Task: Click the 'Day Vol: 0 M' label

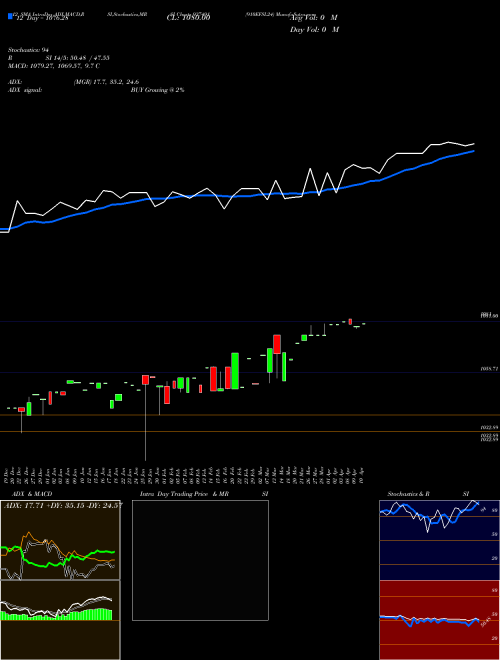Action: pos(314,30)
